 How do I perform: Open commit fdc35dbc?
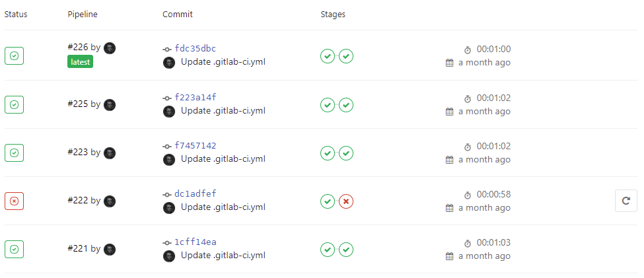pos(196,49)
